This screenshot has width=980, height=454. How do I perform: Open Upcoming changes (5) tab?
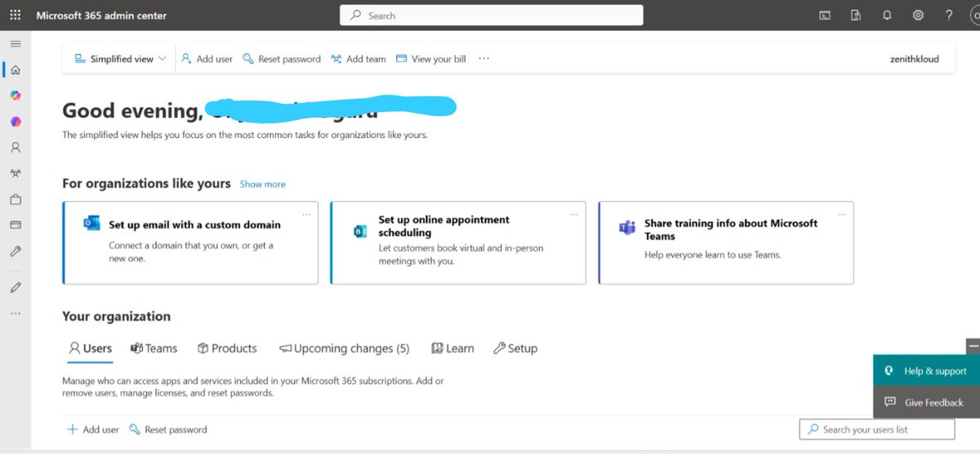tap(344, 349)
